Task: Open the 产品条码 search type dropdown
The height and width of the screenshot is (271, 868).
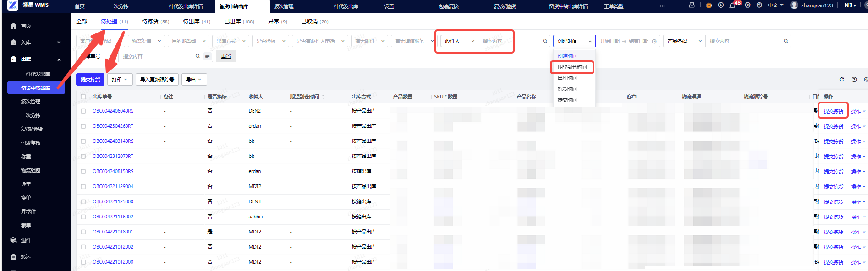Action: (x=685, y=41)
